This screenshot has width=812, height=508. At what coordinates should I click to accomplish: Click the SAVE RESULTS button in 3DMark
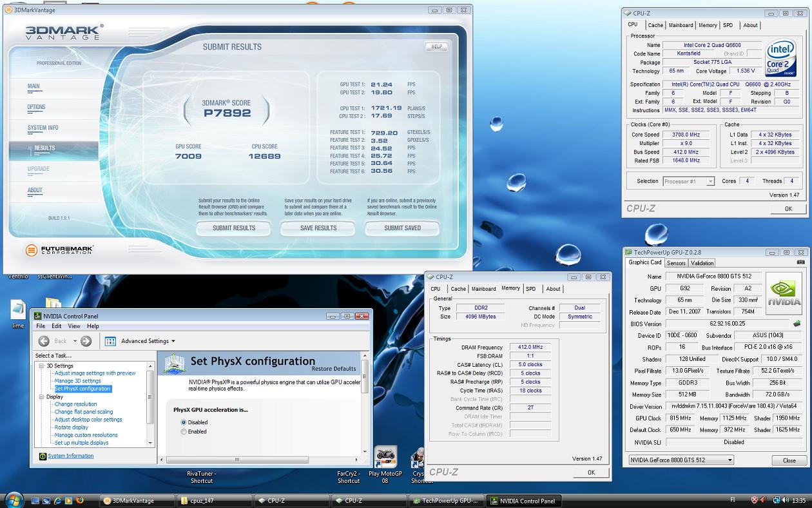pyautogui.click(x=318, y=228)
